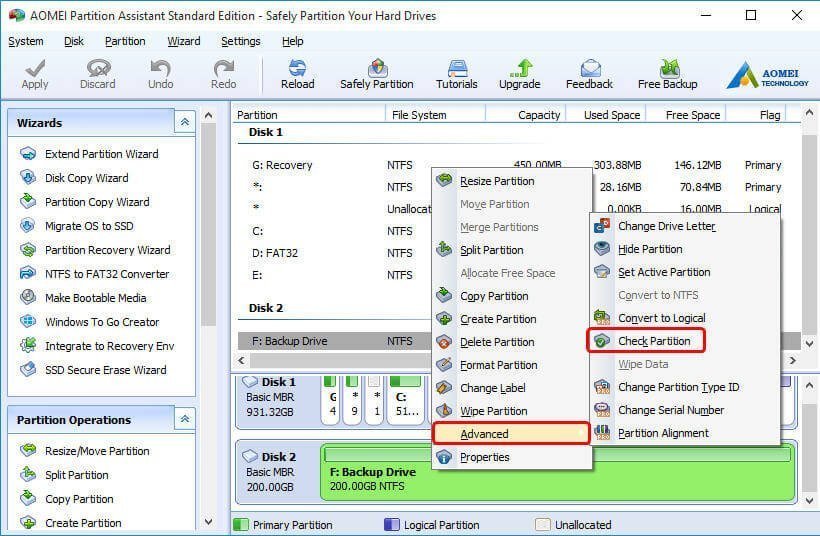The width and height of the screenshot is (820, 536).
Task: Choose Copy Partition in context menu
Action: [x=512, y=296]
